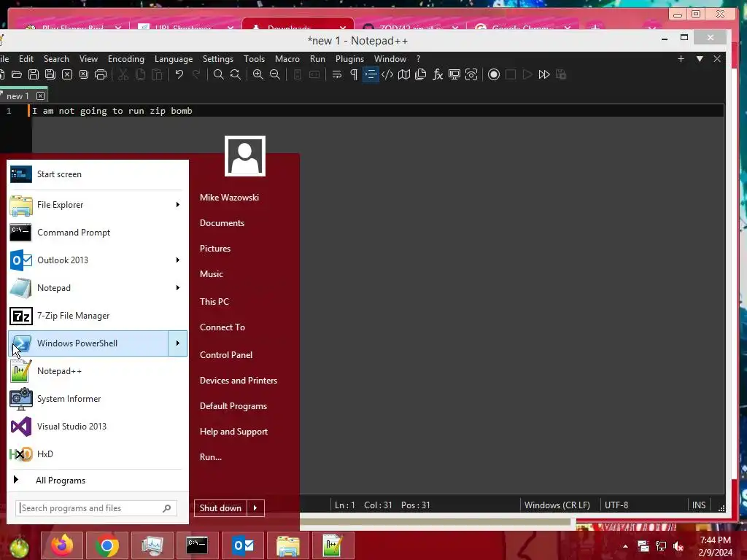This screenshot has height=560, width=747.
Task: Open the Edit menu in Notepad++
Action: 26,59
